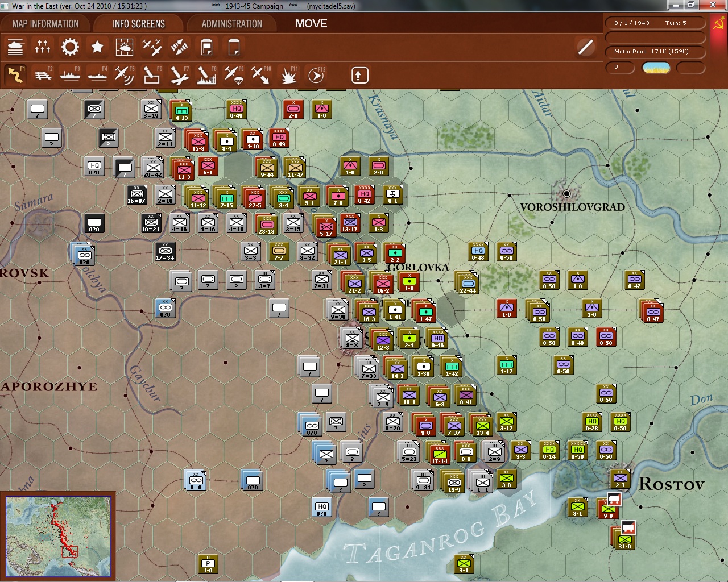Select the Soviet unit labeled 4-13
Viewport: 728px width, 582px height.
pyautogui.click(x=181, y=111)
